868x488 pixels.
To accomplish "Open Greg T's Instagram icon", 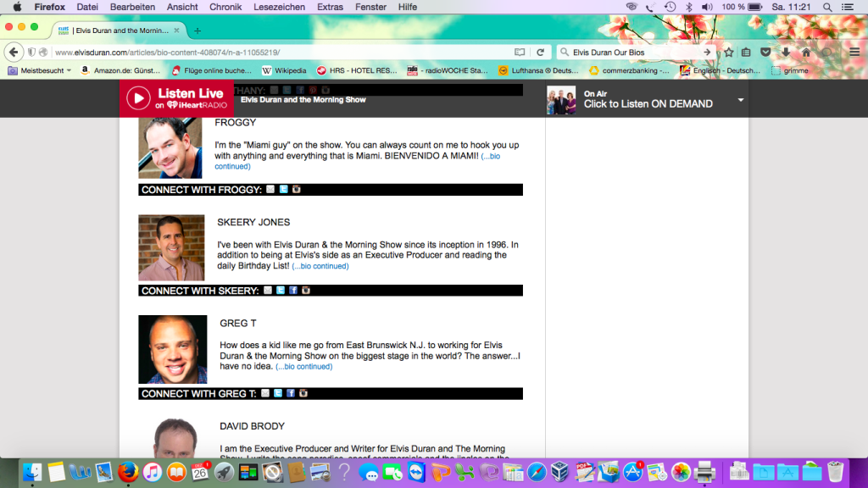I will tap(303, 393).
